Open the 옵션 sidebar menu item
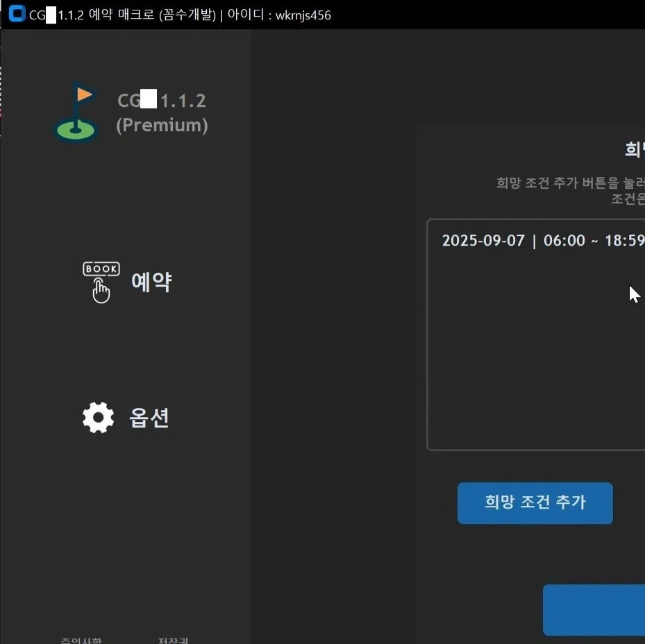The image size is (645, 644). [x=149, y=417]
